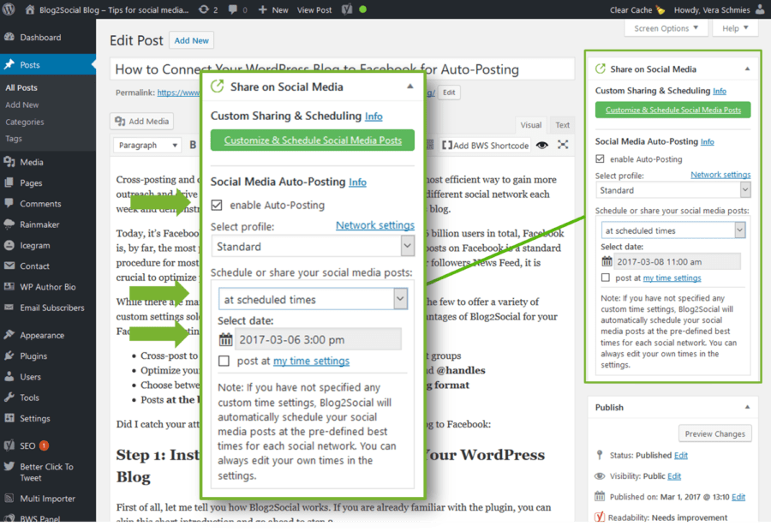Click calendar icon next to 2017-03-08 date
Viewport: 771px width, 532px height.
click(x=607, y=261)
